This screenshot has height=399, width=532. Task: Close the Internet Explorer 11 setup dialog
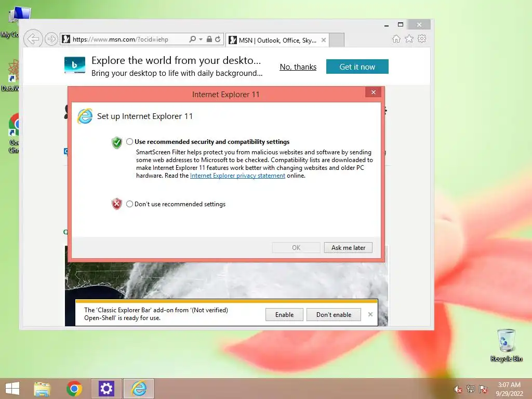pos(374,92)
